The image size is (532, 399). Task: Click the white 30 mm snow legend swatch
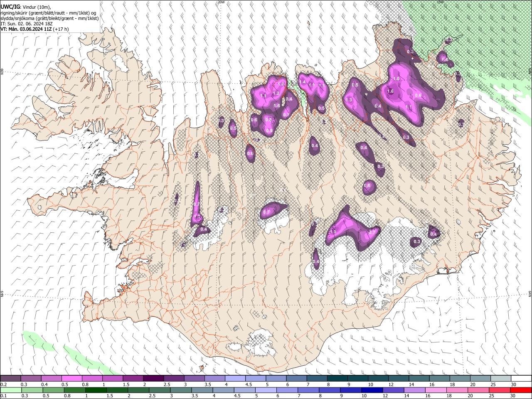(x=521, y=379)
